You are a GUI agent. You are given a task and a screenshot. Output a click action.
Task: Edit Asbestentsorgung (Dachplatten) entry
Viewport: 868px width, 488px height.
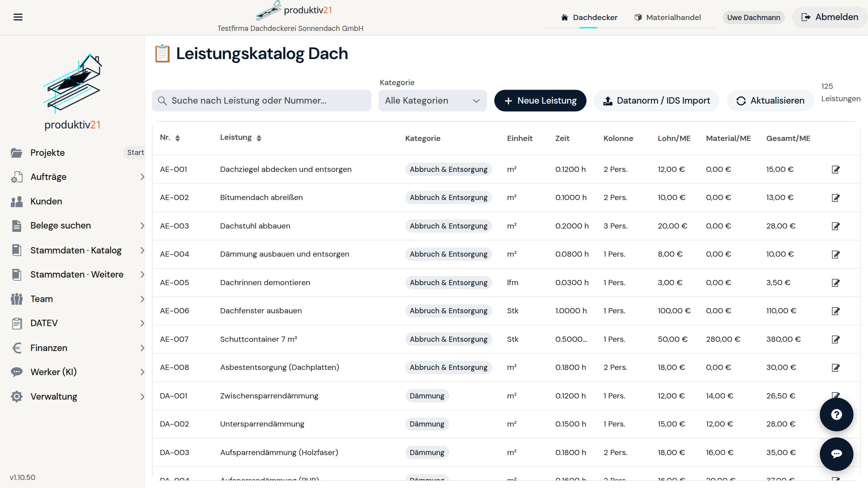[835, 368]
